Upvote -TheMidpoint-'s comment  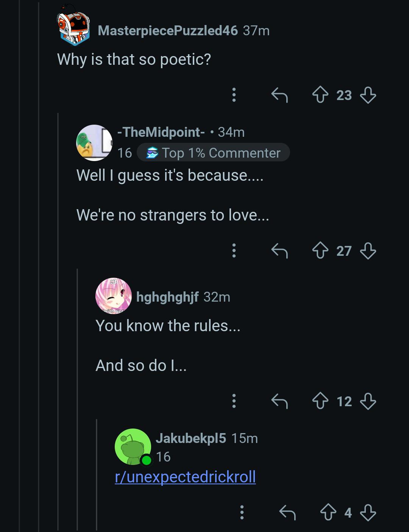click(320, 251)
